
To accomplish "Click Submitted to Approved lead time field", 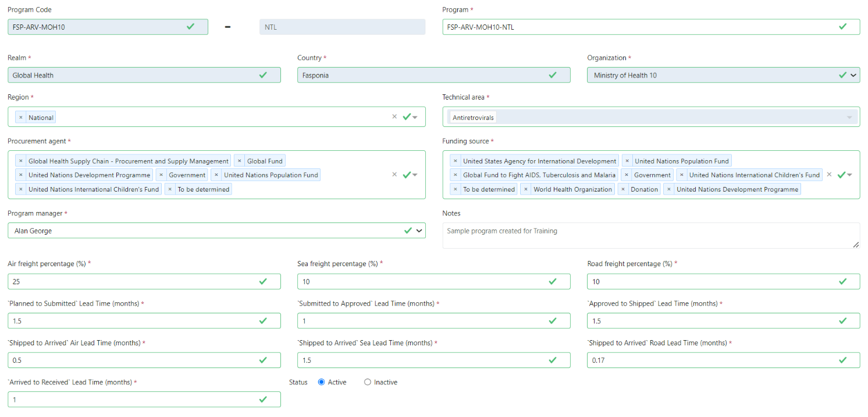I will tap(434, 321).
